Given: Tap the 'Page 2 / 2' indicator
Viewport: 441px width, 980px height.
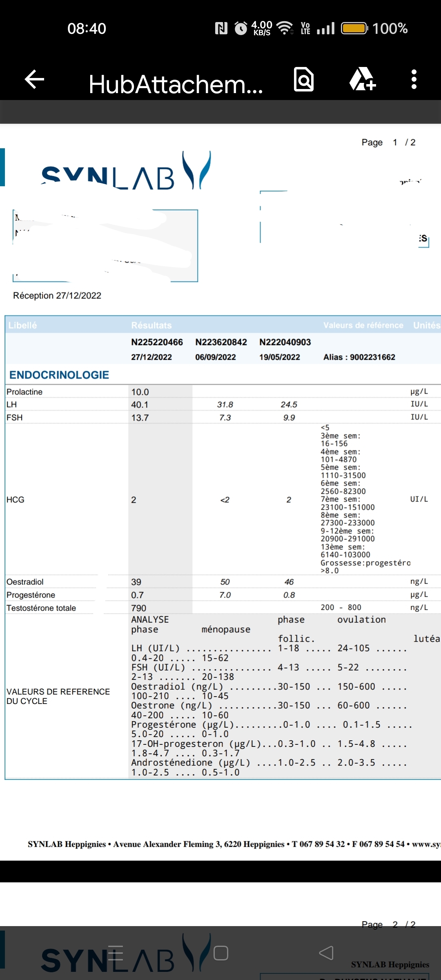Looking at the screenshot, I should click(x=388, y=924).
